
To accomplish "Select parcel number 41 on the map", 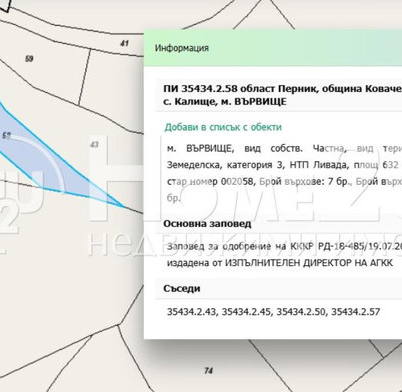I will (x=124, y=43).
